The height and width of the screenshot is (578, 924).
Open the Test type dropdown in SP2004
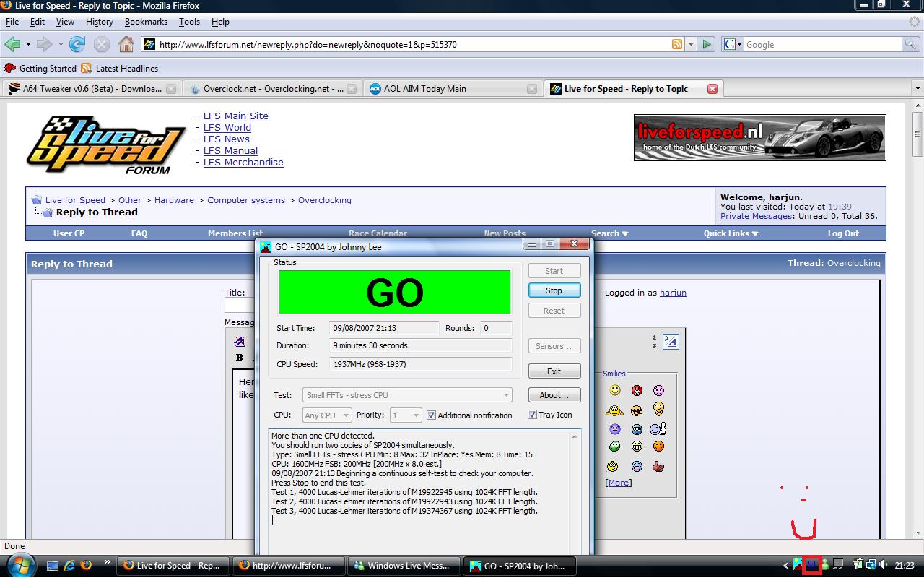(407, 395)
